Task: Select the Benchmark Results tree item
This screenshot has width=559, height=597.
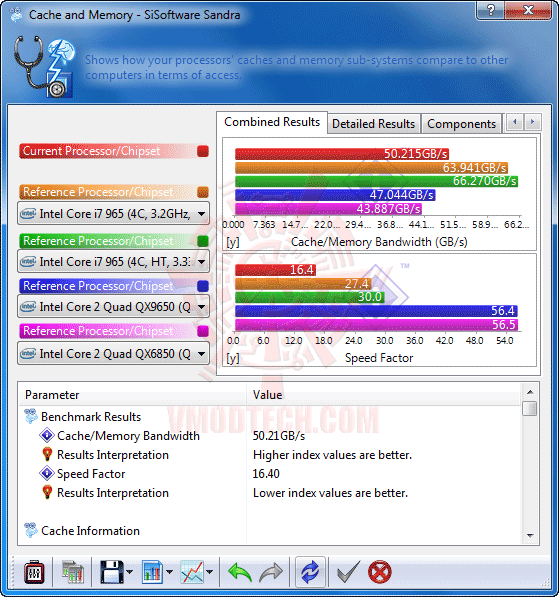Action: pos(91,417)
